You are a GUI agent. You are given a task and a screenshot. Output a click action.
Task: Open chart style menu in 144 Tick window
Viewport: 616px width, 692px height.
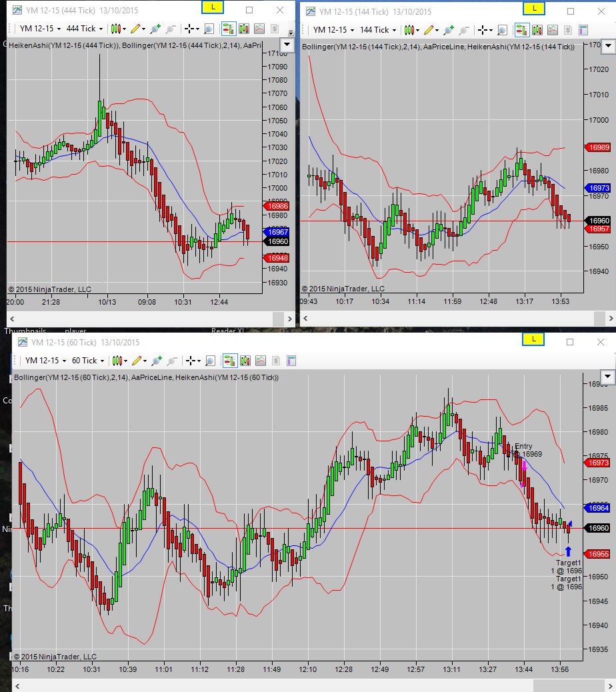(411, 30)
